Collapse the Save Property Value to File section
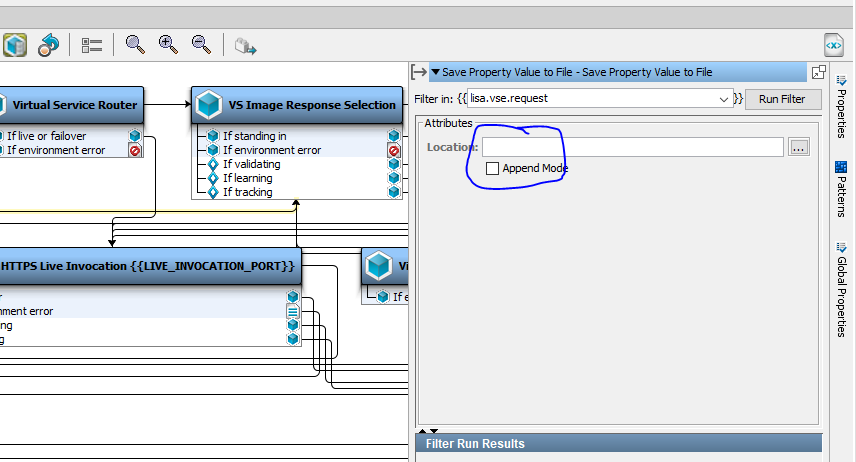The height and width of the screenshot is (462, 856). coord(436,72)
